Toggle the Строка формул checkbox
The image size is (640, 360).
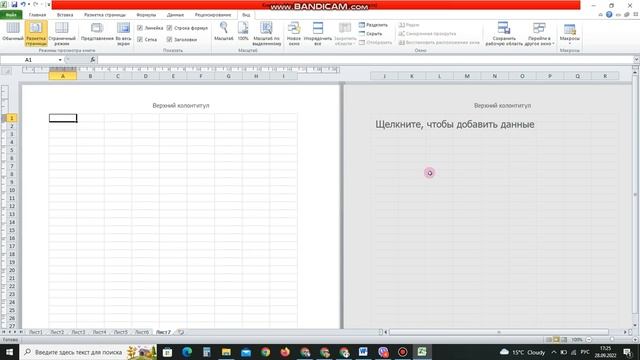click(x=169, y=28)
